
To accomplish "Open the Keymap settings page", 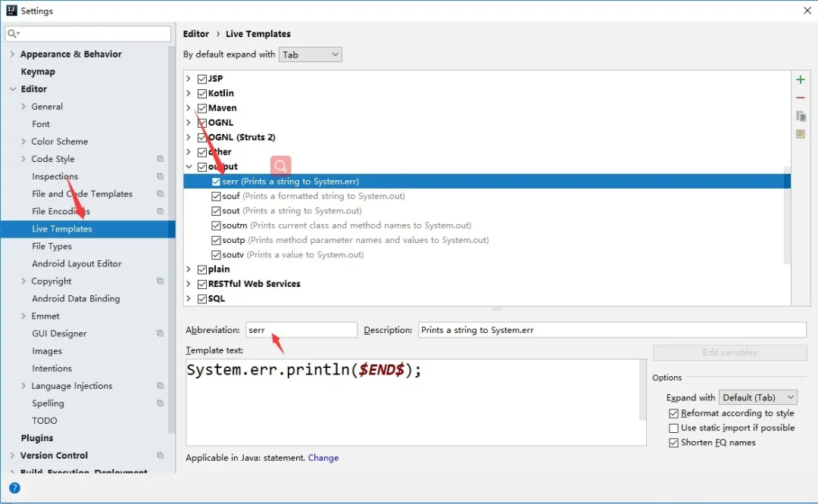I will (x=38, y=72).
